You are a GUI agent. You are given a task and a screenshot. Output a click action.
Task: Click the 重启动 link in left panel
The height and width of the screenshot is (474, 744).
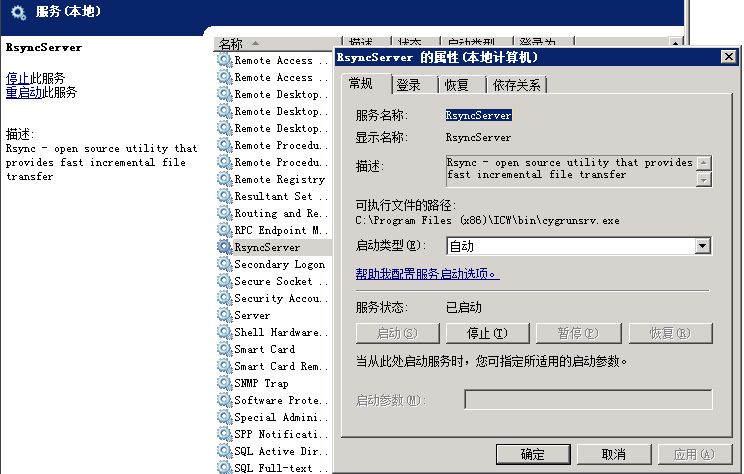click(24, 92)
